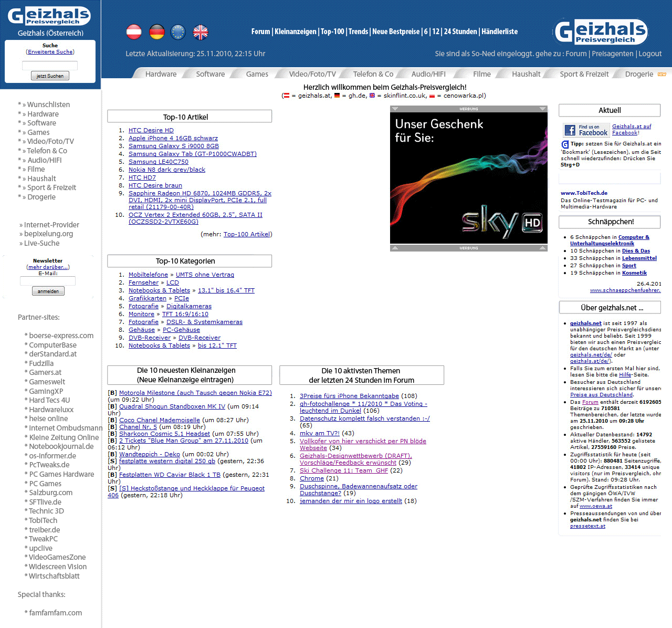This screenshot has width=672, height=628.
Task: Open the Games category tab
Action: [x=257, y=74]
